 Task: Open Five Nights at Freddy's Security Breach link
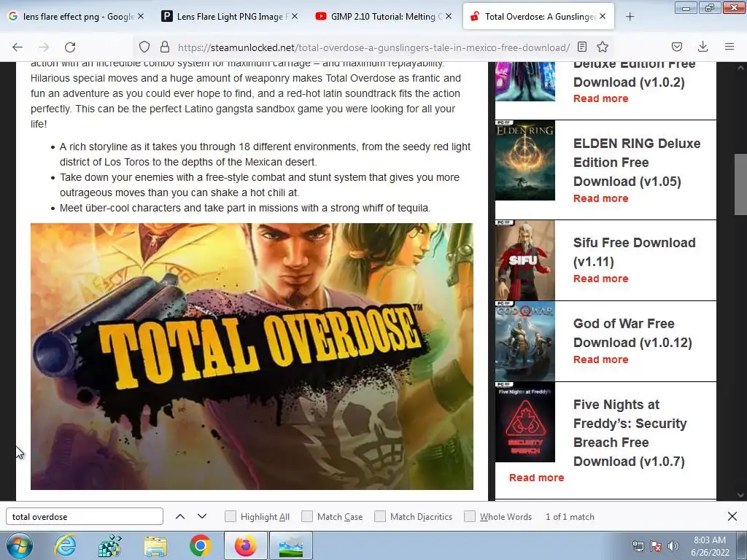[x=630, y=433]
